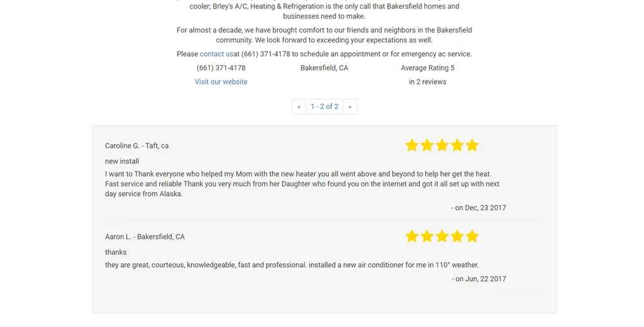Click phone number above Visit our website
The image size is (644, 327).
221,68
